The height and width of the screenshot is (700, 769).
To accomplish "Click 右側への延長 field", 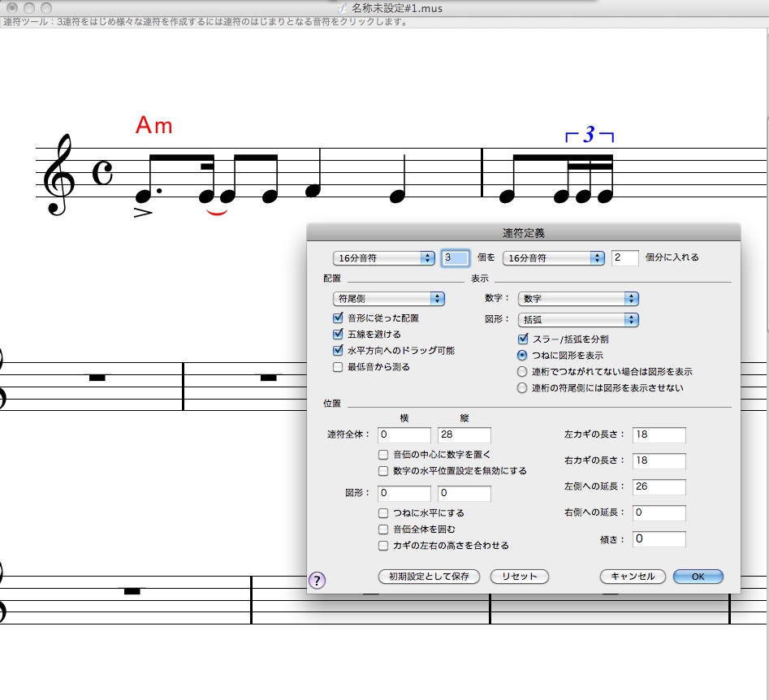I will point(659,513).
